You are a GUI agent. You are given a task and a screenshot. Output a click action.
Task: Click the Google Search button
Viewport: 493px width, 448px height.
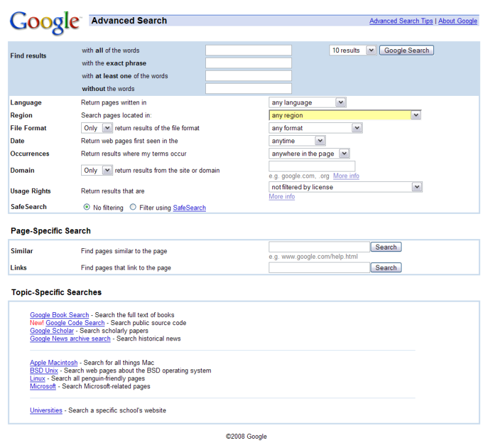406,50
